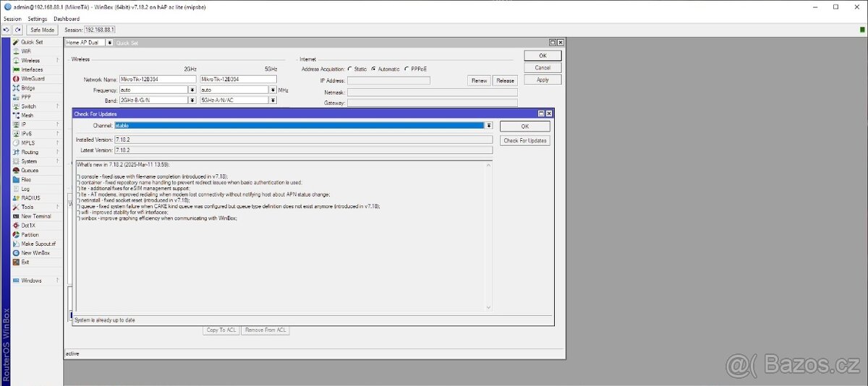Click OK in the Quick Set window
The width and height of the screenshot is (868, 386).
click(542, 56)
